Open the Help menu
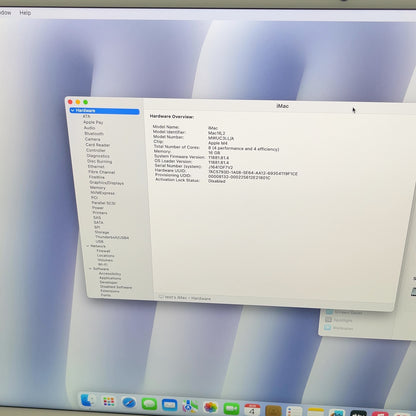The height and width of the screenshot is (416, 416). (x=25, y=13)
